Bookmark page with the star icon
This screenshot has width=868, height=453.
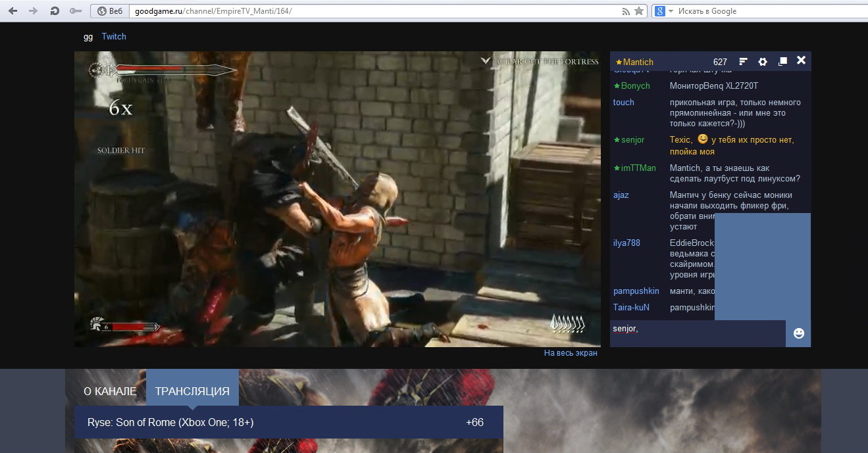coord(639,11)
